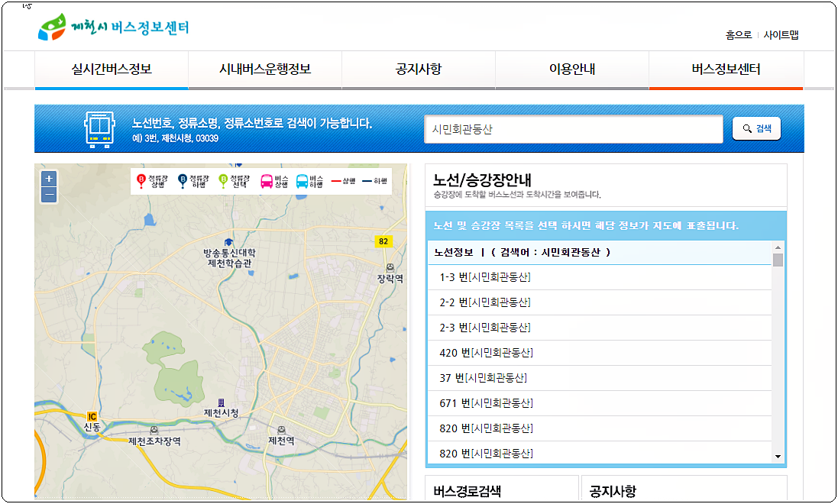Image resolution: width=838 pixels, height=504 pixels.
Task: Zoom in the map with plus button
Action: (49, 179)
